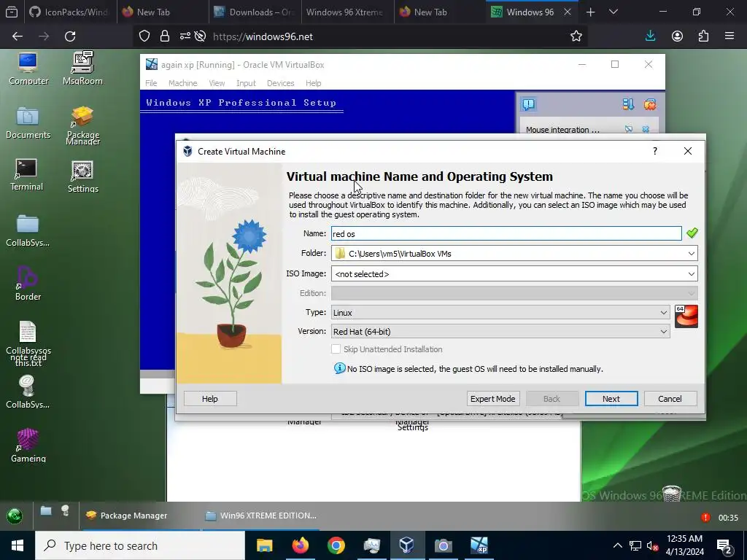Click the VirtualBox notification center icon
This screenshot has height=560, width=747.
pos(528,104)
